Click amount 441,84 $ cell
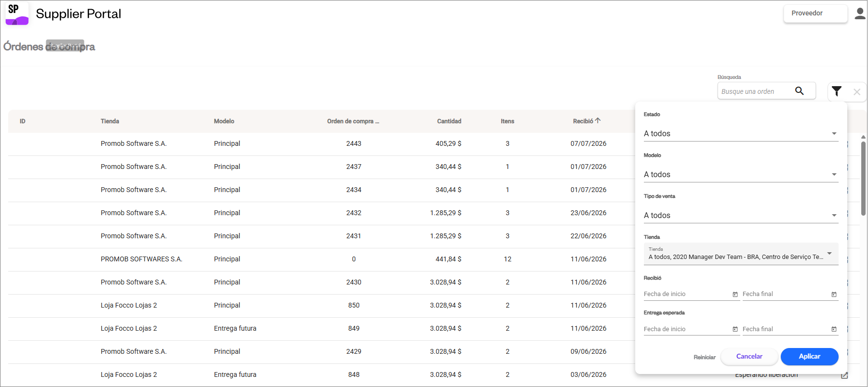The height and width of the screenshot is (387, 868). 448,259
